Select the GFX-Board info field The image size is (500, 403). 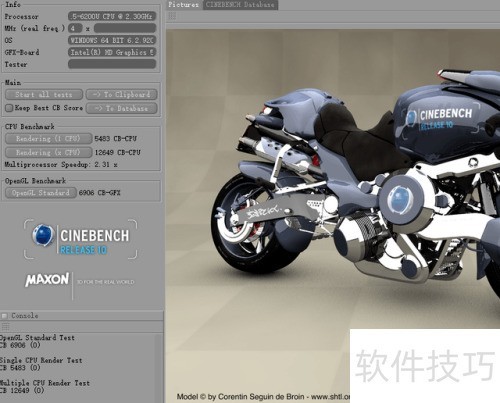coord(112,52)
